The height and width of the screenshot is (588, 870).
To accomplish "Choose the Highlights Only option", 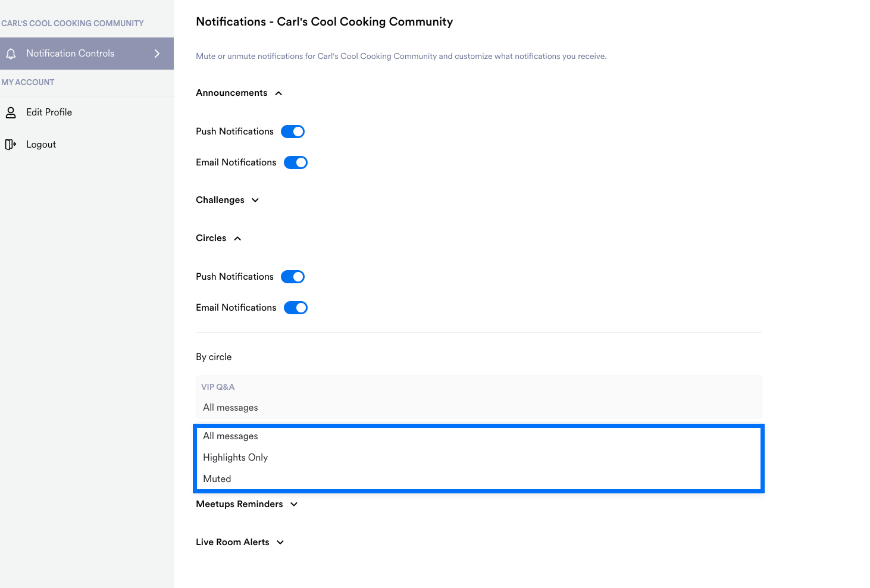I will point(478,458).
